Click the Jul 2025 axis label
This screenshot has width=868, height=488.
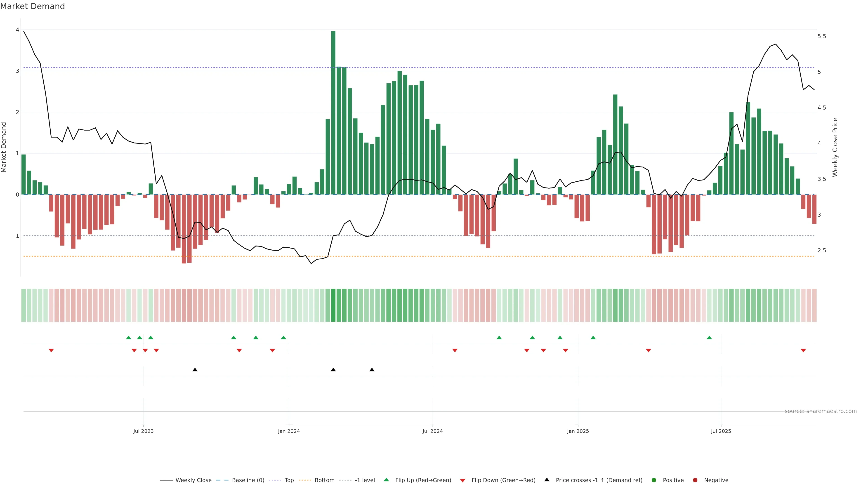721,431
